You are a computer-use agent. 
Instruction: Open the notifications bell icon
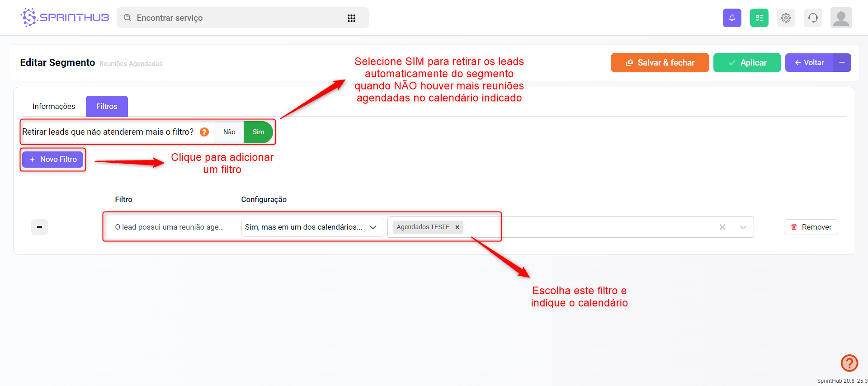tap(731, 18)
